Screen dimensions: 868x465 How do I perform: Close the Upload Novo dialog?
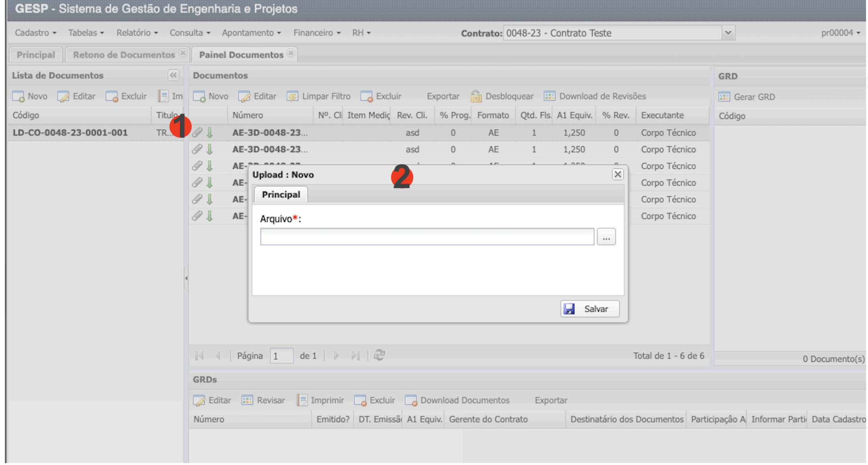coord(618,174)
